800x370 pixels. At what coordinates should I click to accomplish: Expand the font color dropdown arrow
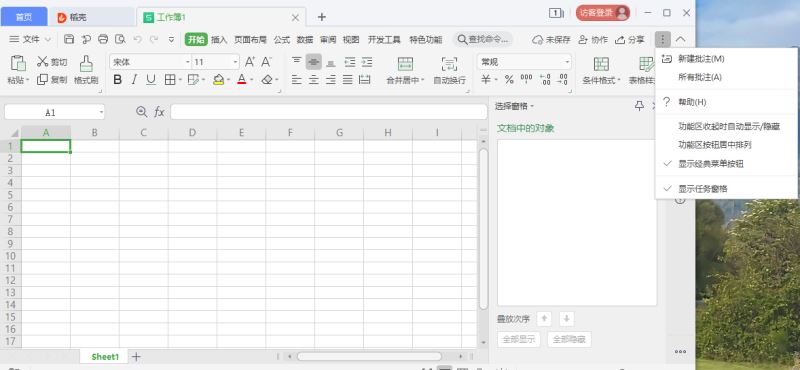[x=252, y=80]
